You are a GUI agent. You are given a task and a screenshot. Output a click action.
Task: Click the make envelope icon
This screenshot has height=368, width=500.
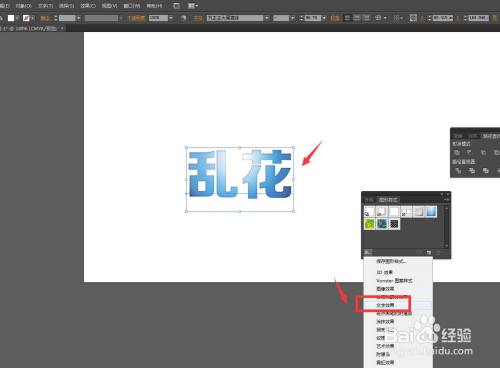[x=378, y=18]
